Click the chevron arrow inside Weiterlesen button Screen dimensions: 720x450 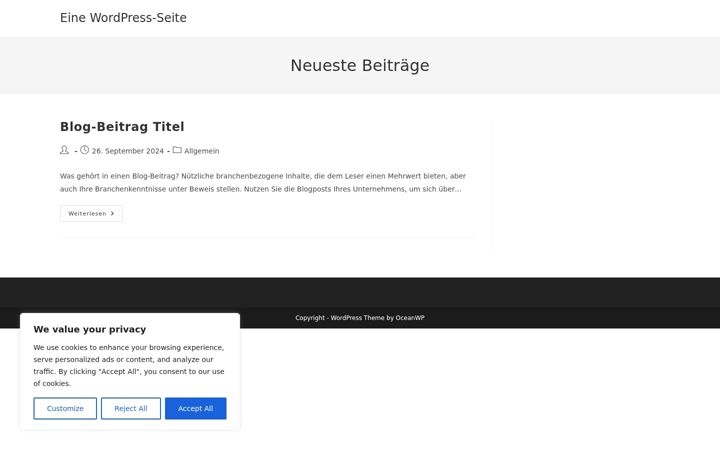click(x=112, y=214)
